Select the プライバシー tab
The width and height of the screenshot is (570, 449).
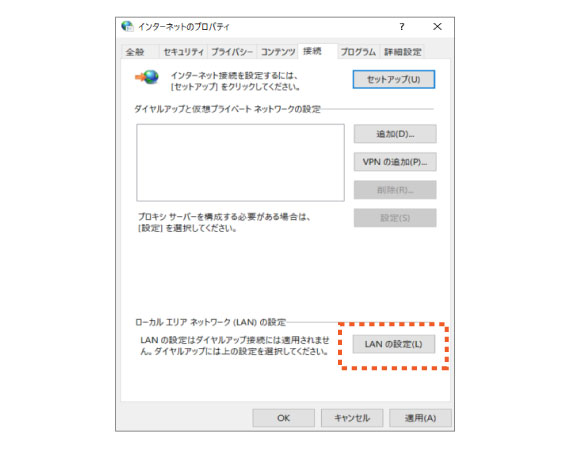coord(232,52)
